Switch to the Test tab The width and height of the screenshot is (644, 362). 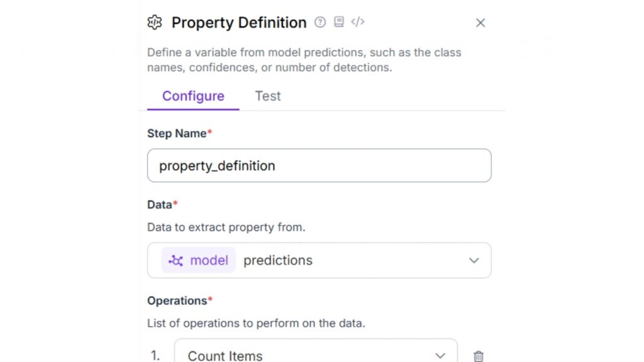pos(267,96)
